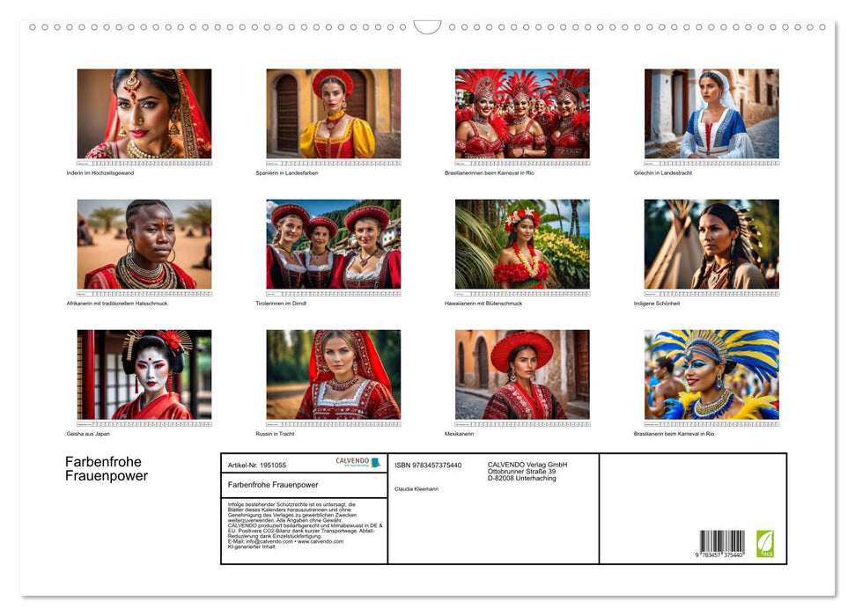Click the author name Claudia Kleemann
This screenshot has height=616, width=855.
416,489
